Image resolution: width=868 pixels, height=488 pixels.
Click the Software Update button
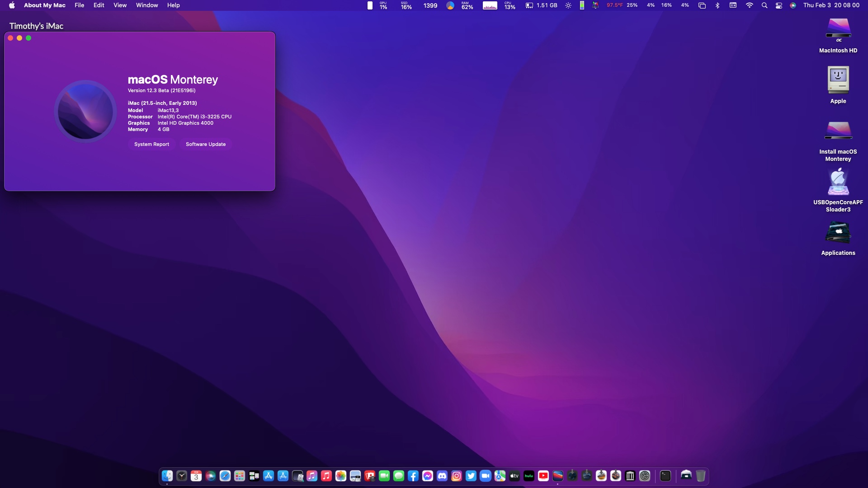(x=206, y=144)
